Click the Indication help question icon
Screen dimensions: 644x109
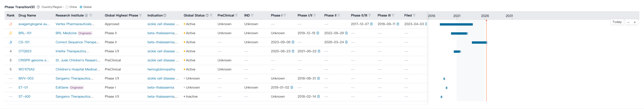tap(165, 16)
